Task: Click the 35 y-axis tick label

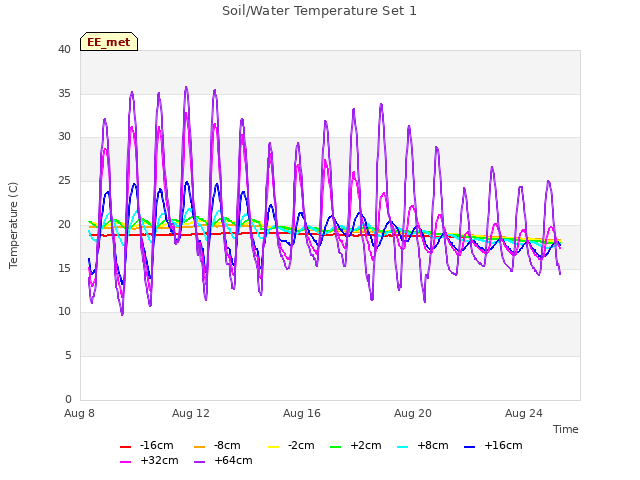Action: pos(64,93)
